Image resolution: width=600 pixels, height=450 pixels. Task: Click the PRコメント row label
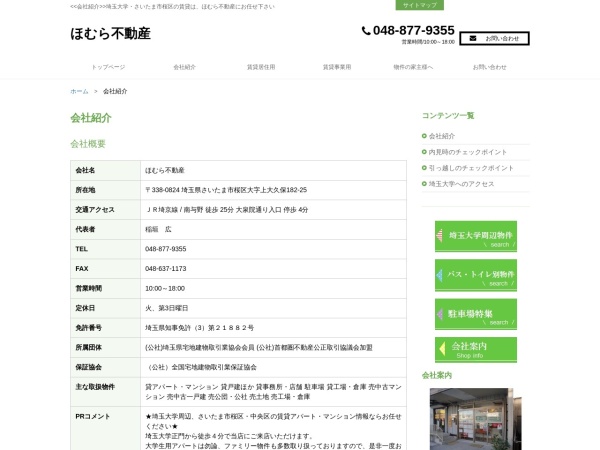tap(93, 416)
